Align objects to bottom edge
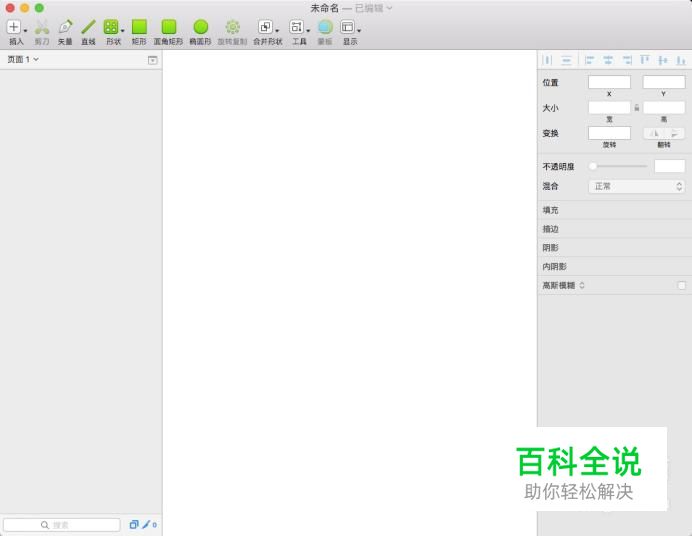The image size is (692, 536). tap(681, 60)
